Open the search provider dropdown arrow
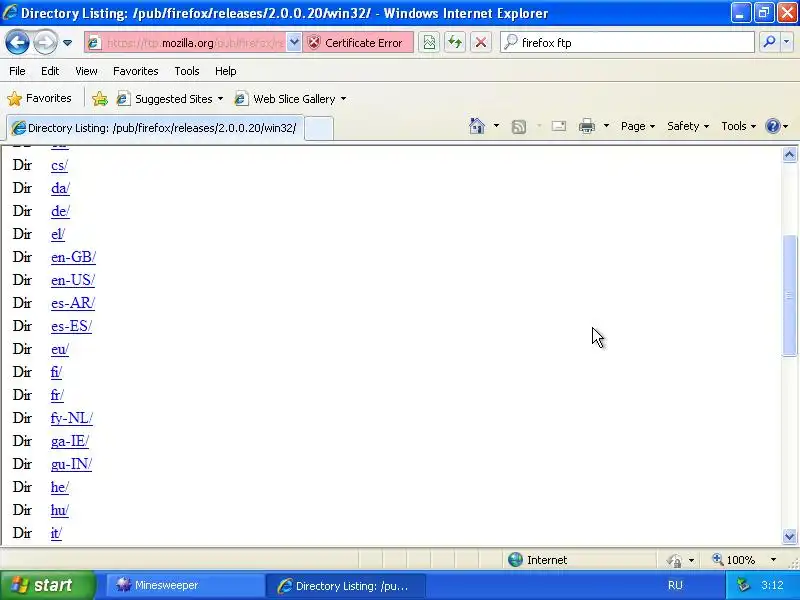 pyautogui.click(x=787, y=42)
